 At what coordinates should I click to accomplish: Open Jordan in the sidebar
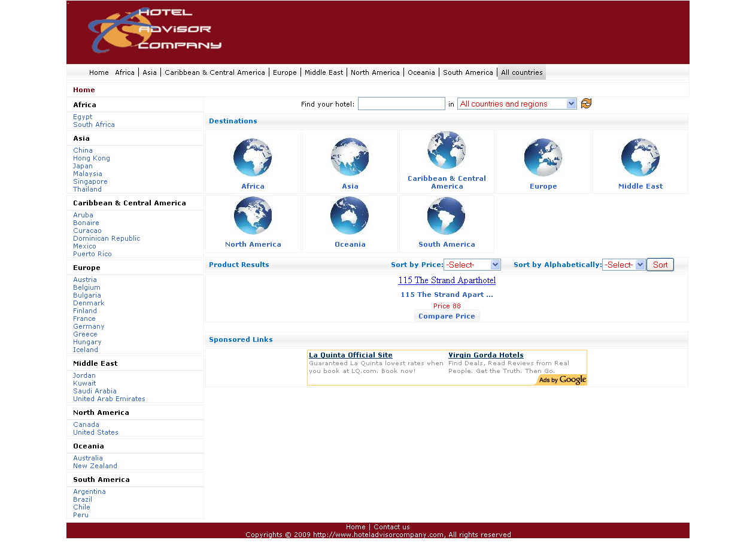(84, 375)
